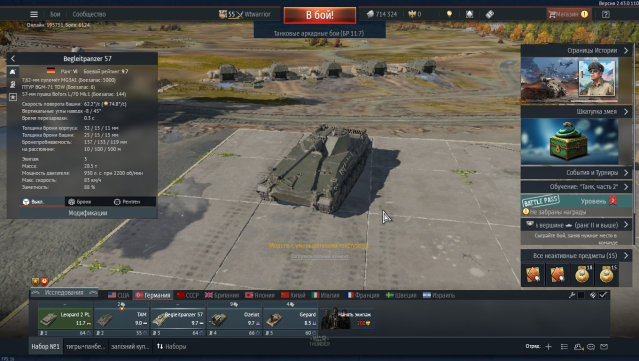Image resolution: width=639 pixels, height=361 pixels.
Task: Collapse the Begleitpanzer 57 info panel
Action: tap(13, 59)
